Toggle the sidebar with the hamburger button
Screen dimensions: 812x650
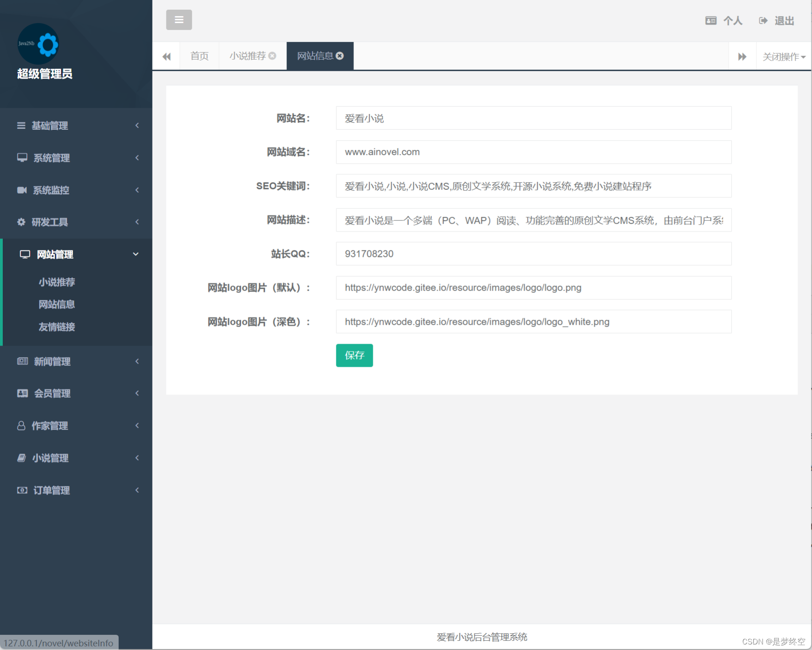click(x=179, y=20)
